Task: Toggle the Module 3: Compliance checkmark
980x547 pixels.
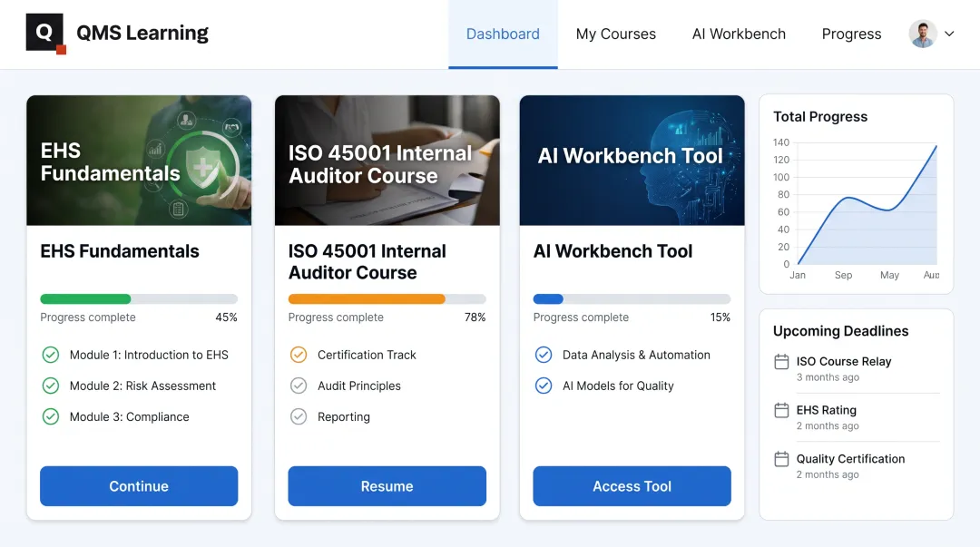Action: click(51, 416)
